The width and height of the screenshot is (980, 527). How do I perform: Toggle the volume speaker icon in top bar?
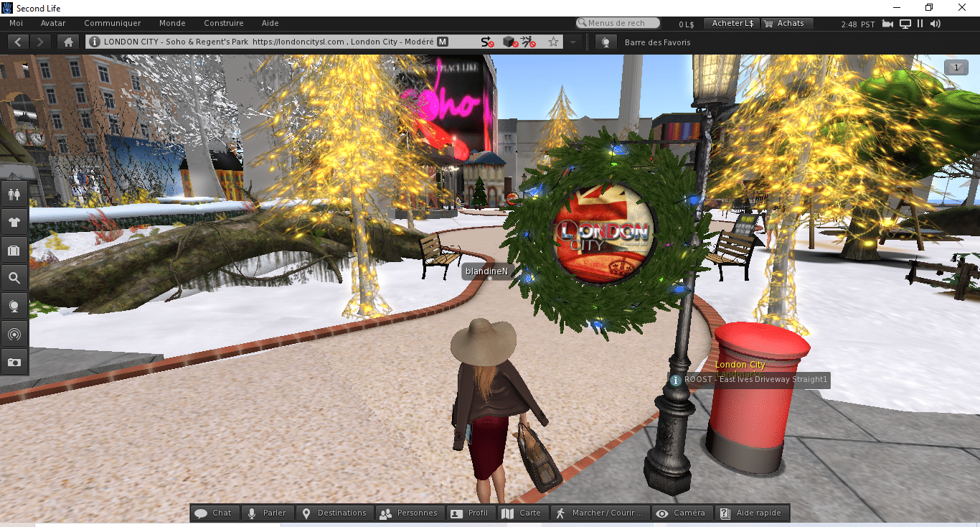(x=935, y=24)
